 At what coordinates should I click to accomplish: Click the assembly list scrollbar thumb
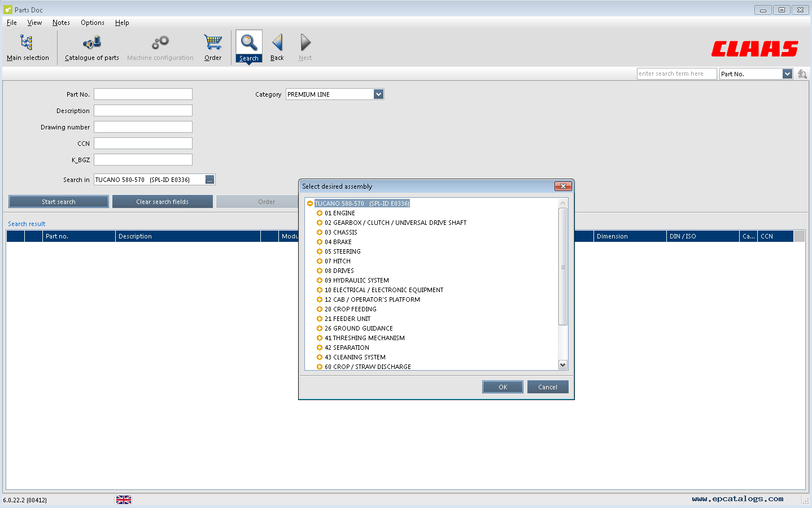(562, 267)
